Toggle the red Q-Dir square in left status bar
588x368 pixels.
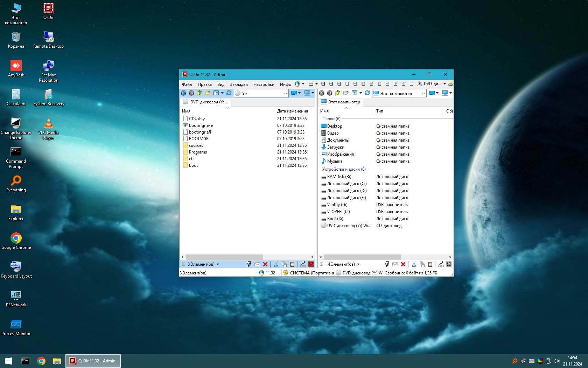(311, 264)
